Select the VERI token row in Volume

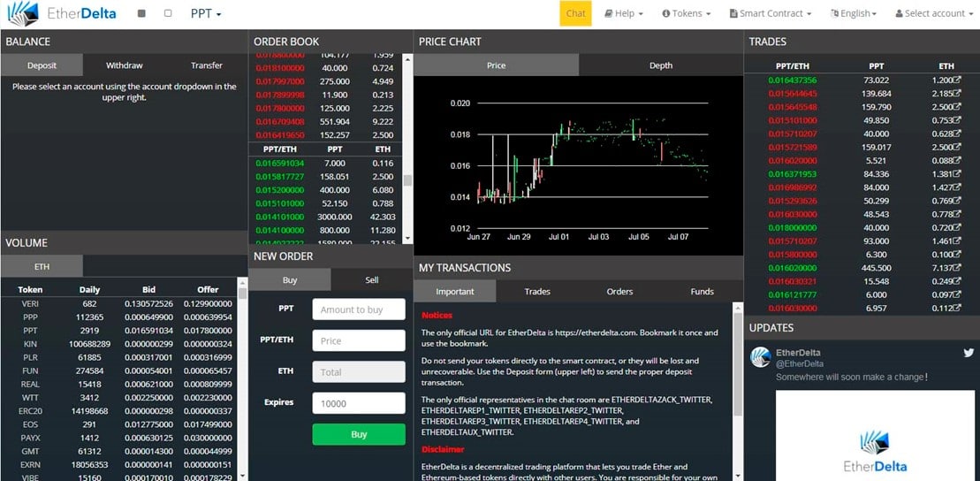[x=118, y=303]
